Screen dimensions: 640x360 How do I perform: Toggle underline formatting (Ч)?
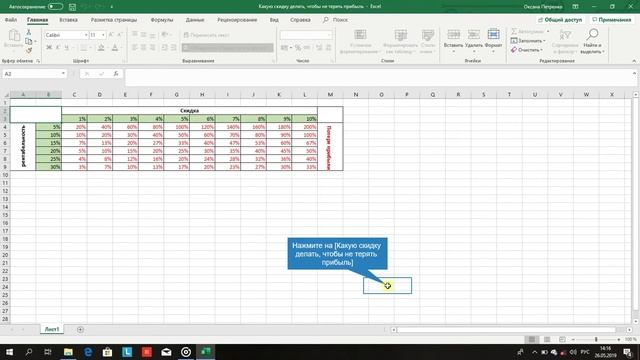(x=67, y=48)
